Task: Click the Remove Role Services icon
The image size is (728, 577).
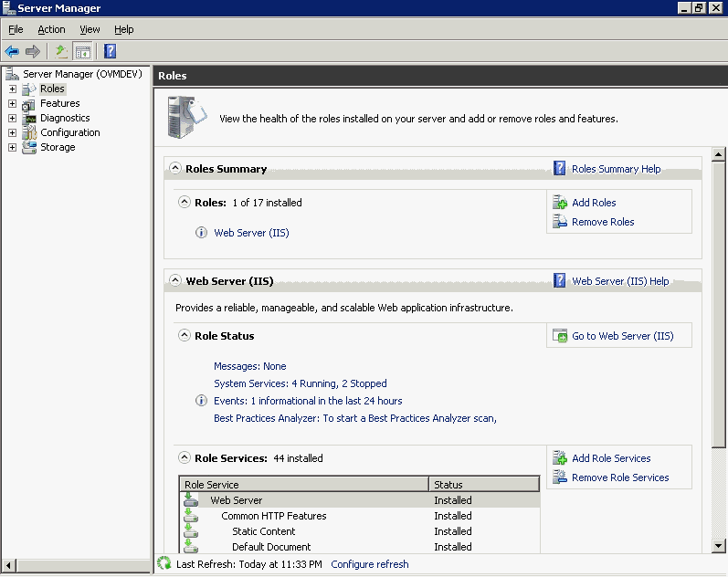Action: 560,477
